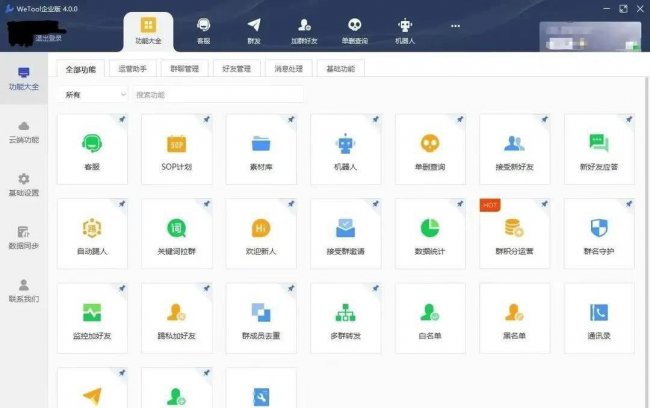Open 加群好友 in the top navigation
Image resolution: width=650 pixels, height=408 pixels.
[x=304, y=31]
